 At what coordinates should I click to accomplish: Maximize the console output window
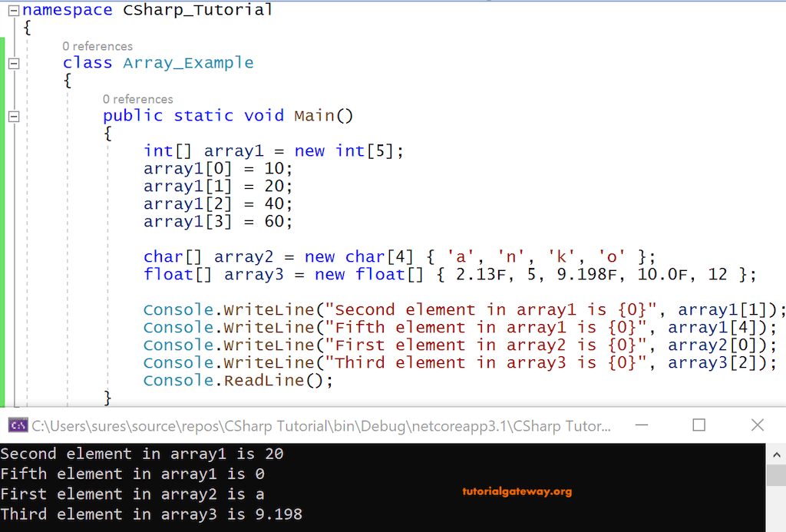[x=699, y=425]
